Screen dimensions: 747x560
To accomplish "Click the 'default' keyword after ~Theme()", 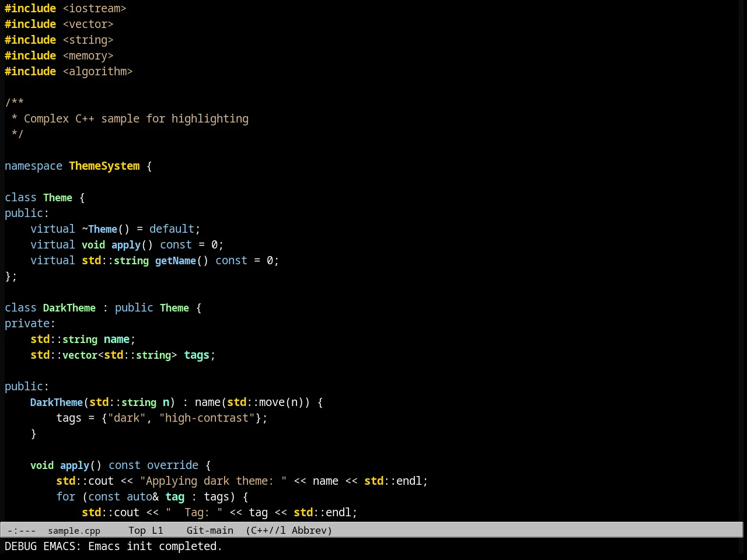I will 172,229.
